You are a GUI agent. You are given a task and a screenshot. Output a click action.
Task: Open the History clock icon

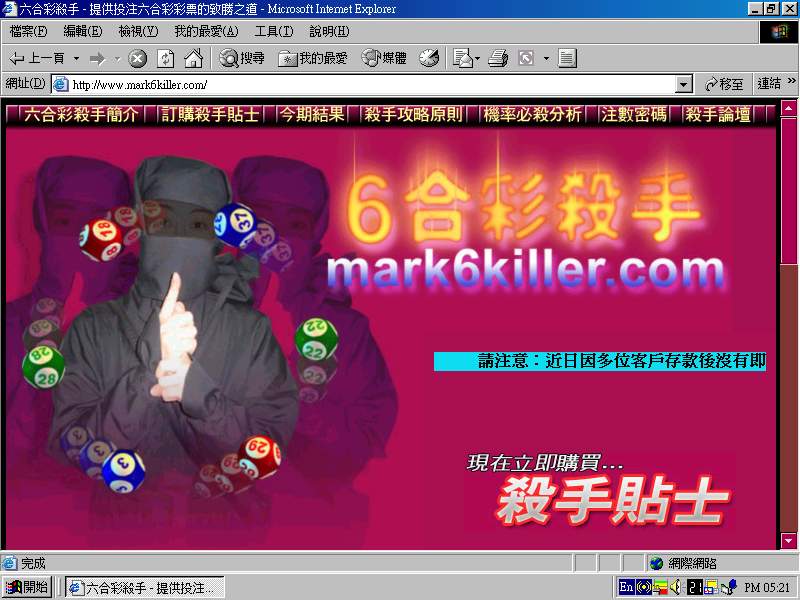429,59
